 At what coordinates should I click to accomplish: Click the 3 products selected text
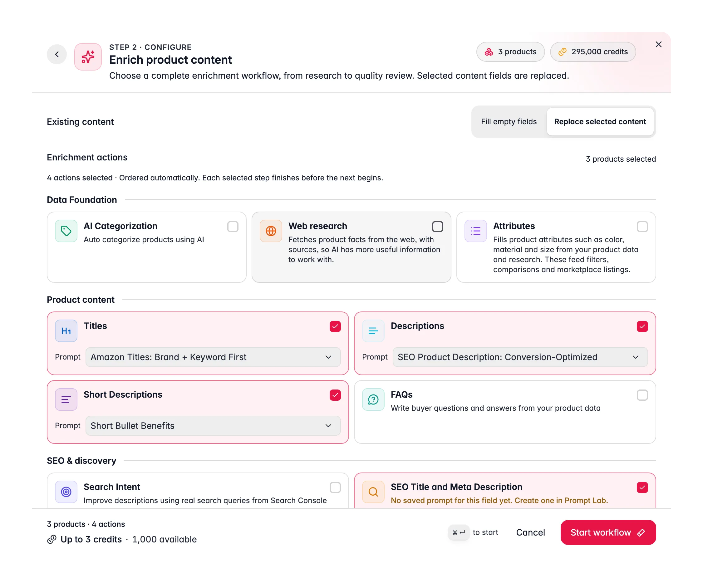pyautogui.click(x=621, y=159)
